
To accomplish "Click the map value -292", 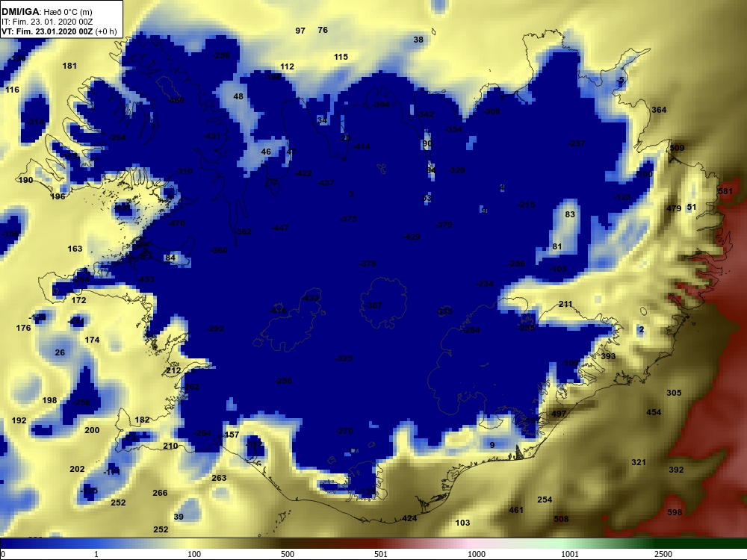I will point(215,329).
